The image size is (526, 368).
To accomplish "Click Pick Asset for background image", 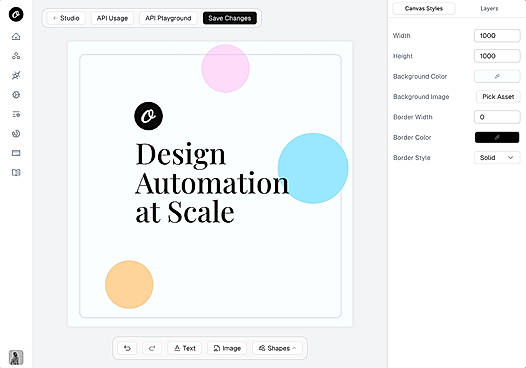I will pos(498,97).
